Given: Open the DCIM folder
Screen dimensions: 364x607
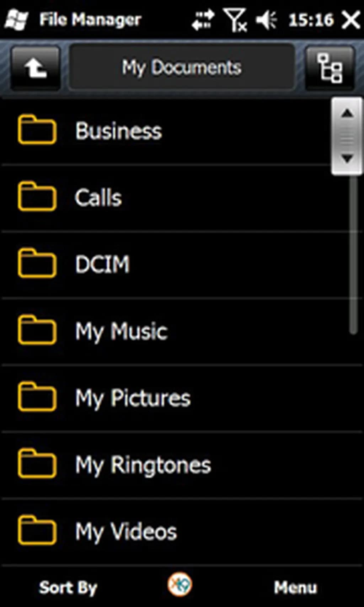Looking at the screenshot, I should [102, 264].
